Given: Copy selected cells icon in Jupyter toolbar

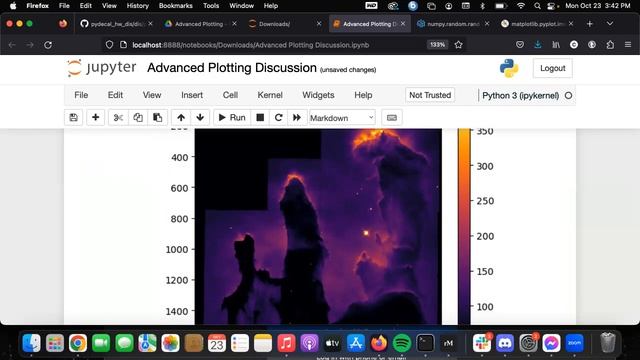Looking at the screenshot, I should [138, 118].
